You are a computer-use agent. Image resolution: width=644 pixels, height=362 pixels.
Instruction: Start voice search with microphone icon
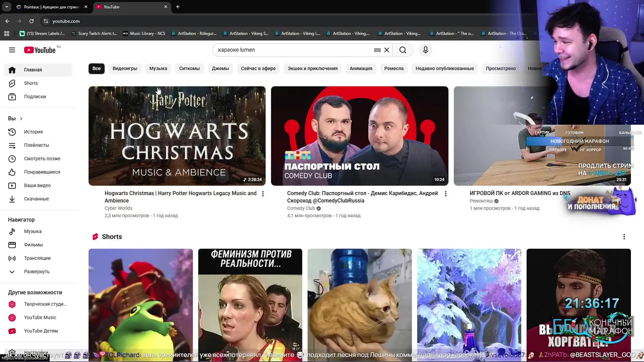tap(426, 50)
